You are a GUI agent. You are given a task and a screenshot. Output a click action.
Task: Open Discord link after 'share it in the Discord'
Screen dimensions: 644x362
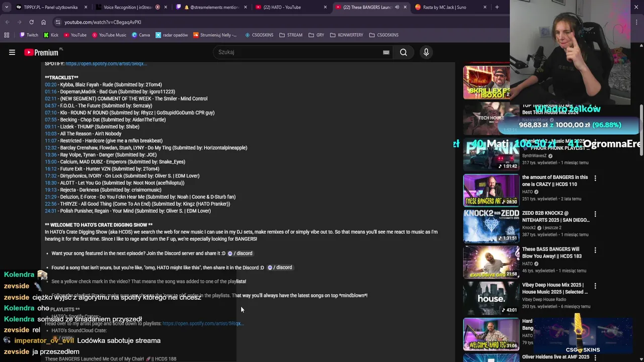click(x=280, y=267)
